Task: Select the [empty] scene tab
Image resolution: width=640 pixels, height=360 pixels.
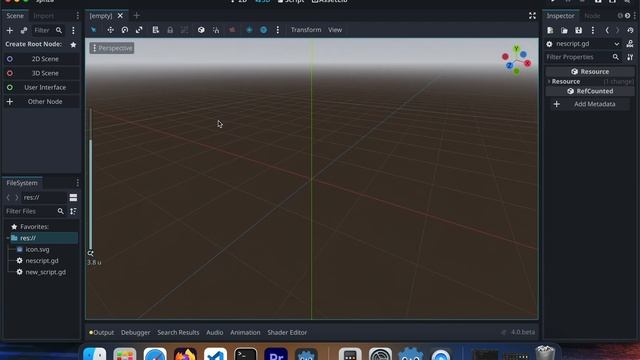Action: pos(100,16)
